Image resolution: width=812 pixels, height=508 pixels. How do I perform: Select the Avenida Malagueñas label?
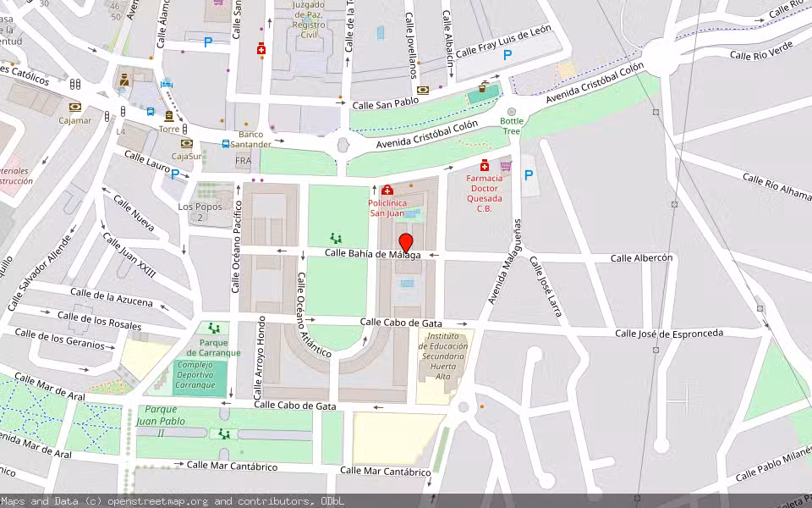coord(504,262)
